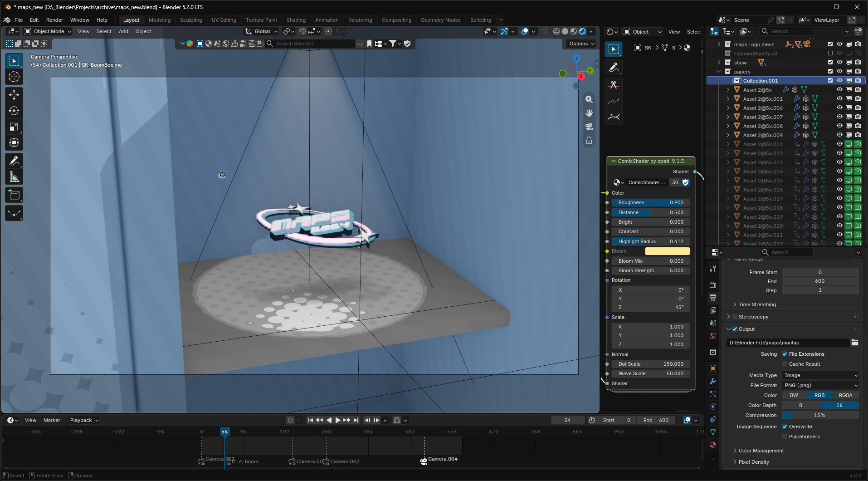Activate the Scale tool

[14, 127]
